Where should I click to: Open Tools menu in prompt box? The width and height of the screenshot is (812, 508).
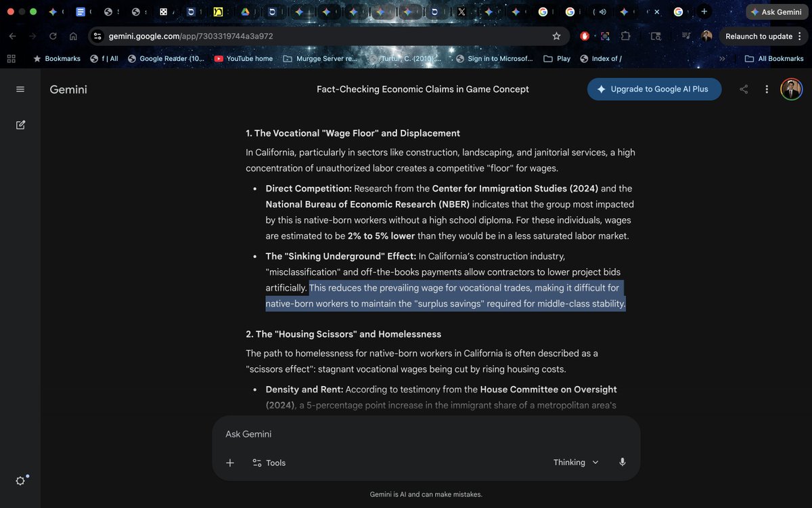(x=269, y=463)
